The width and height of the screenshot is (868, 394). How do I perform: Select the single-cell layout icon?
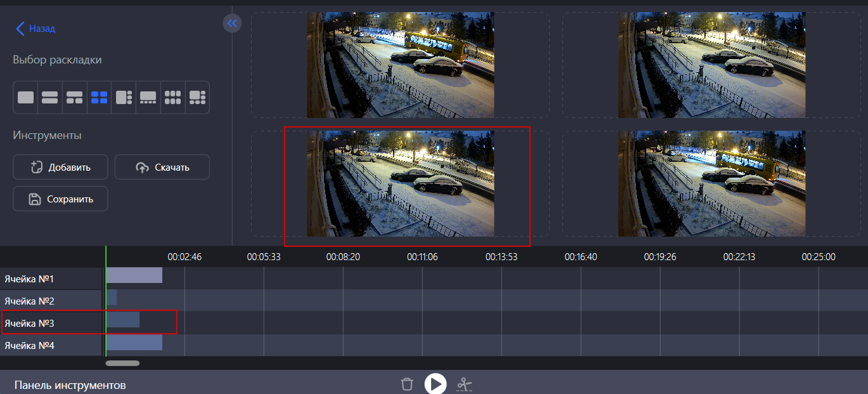[25, 97]
